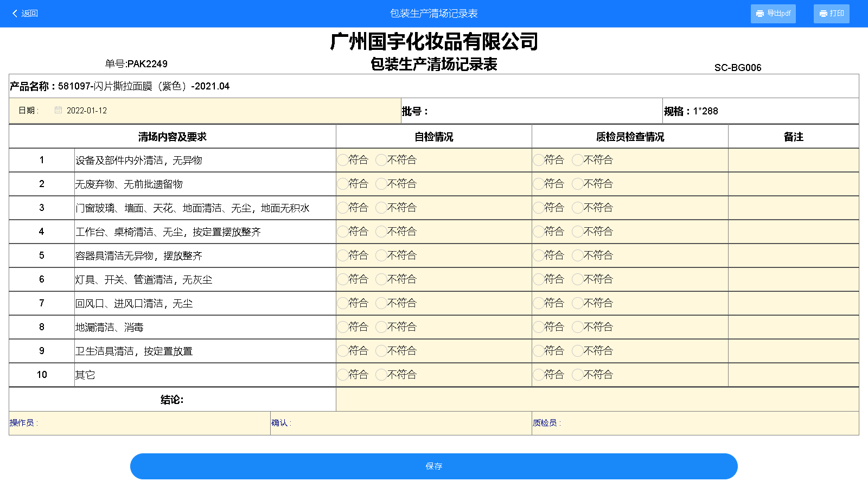Image resolution: width=868 pixels, height=494 pixels.
Task: Mark QC inspection 符合 for row 3
Action: tap(538, 208)
